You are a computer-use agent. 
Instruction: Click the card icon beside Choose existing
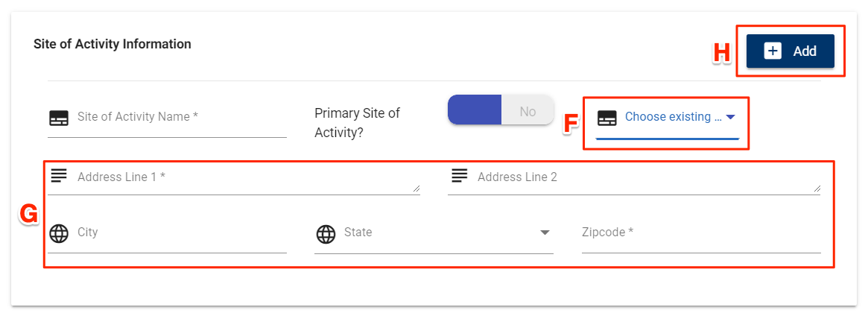607,118
